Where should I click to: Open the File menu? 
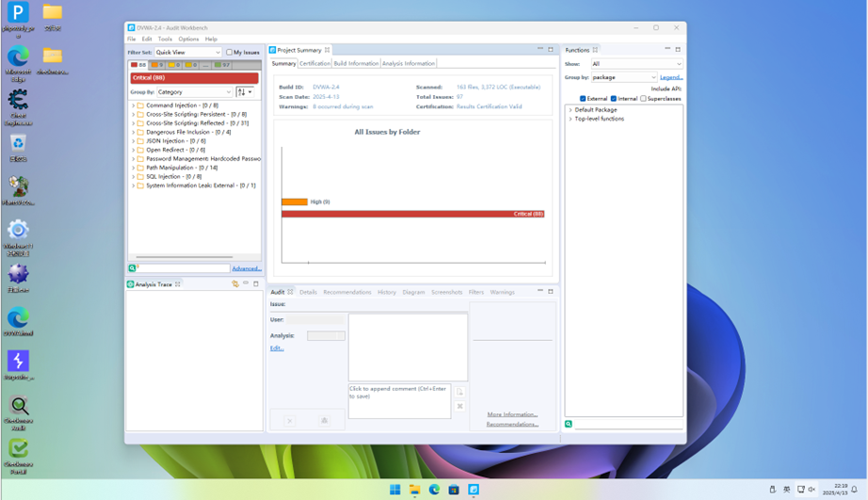pyautogui.click(x=131, y=40)
